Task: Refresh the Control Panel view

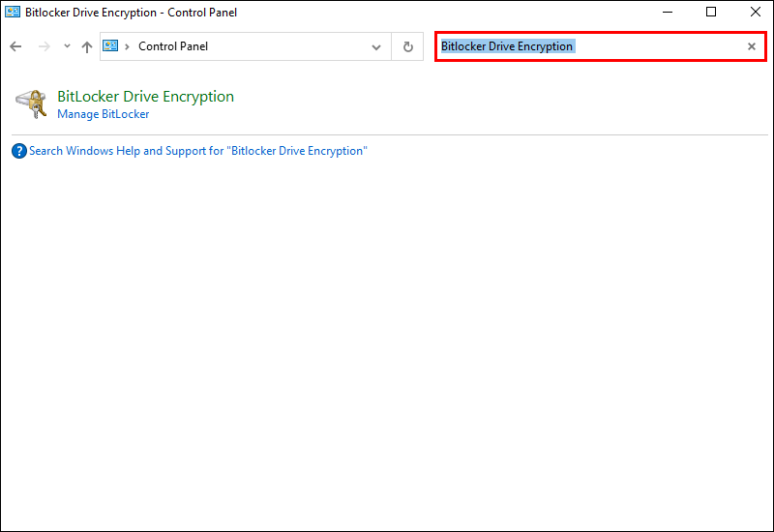Action: click(x=407, y=46)
